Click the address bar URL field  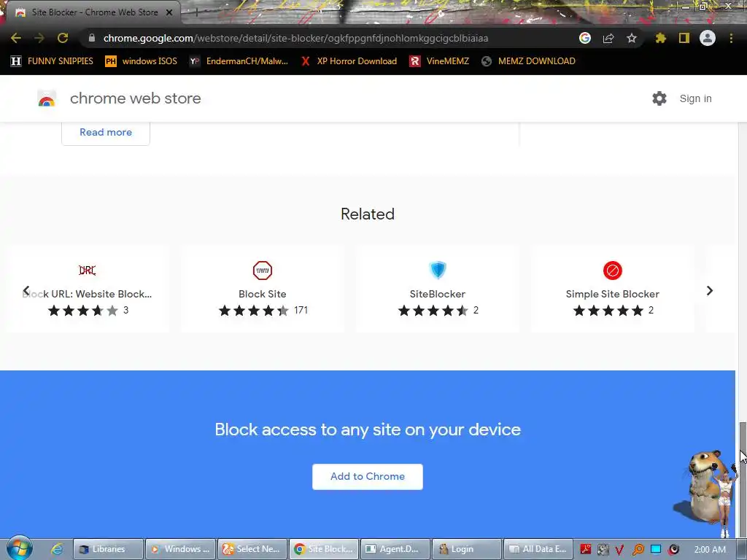pyautogui.click(x=295, y=38)
